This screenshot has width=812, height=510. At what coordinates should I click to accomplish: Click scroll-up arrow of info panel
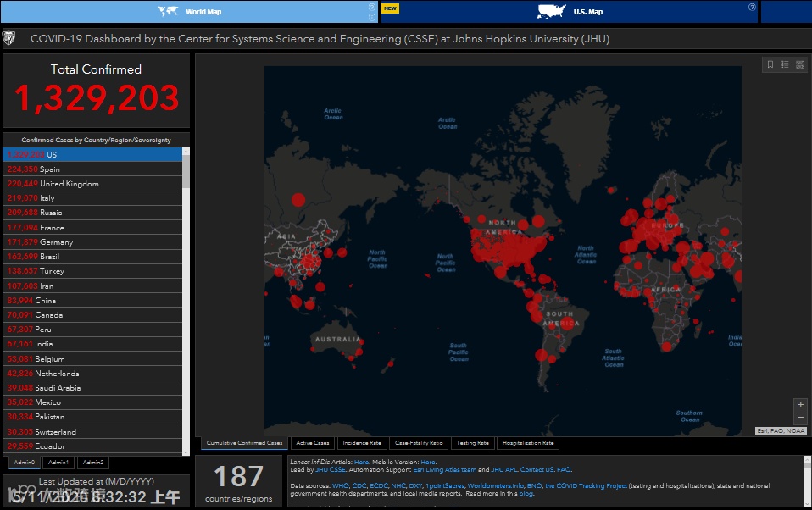(x=806, y=460)
